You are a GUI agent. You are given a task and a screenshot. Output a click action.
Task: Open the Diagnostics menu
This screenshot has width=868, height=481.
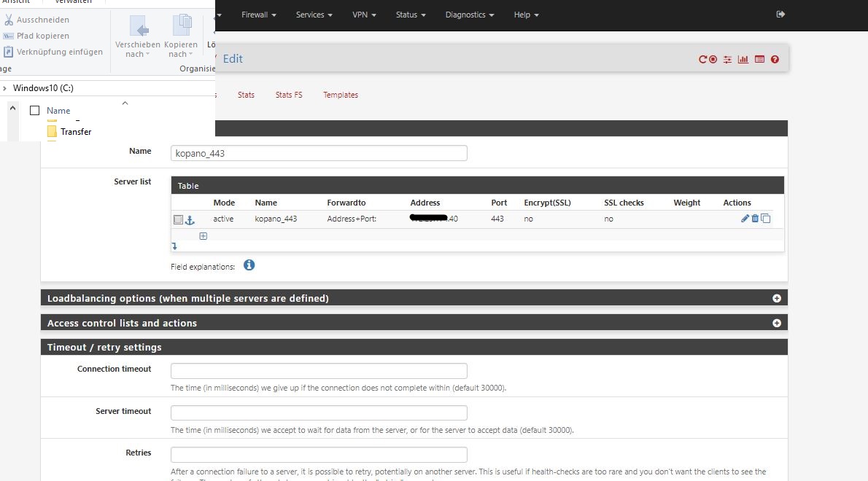[x=469, y=15]
